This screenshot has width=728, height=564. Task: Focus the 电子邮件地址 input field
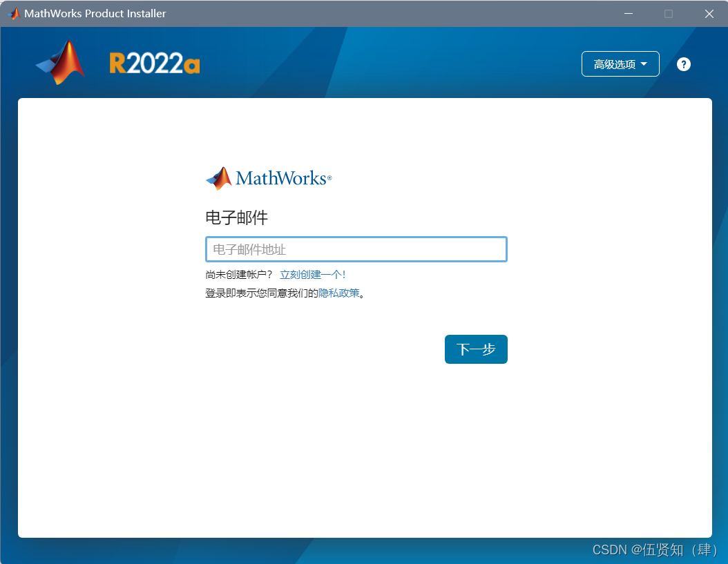pyautogui.click(x=356, y=249)
